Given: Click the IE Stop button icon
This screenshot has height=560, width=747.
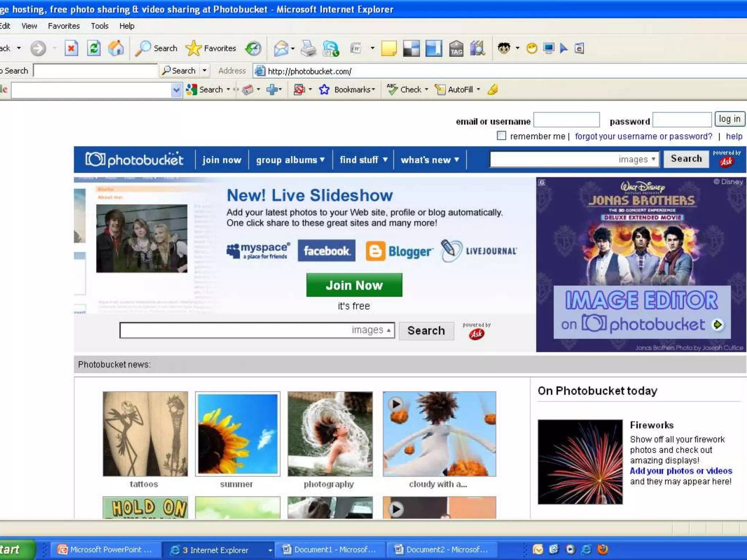Looking at the screenshot, I should pos(71,48).
